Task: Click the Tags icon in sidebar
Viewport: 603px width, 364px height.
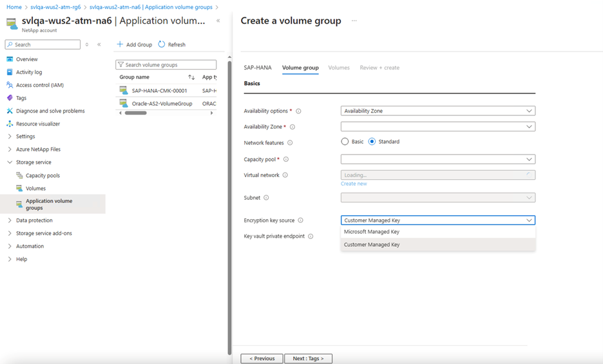Action: tap(10, 98)
